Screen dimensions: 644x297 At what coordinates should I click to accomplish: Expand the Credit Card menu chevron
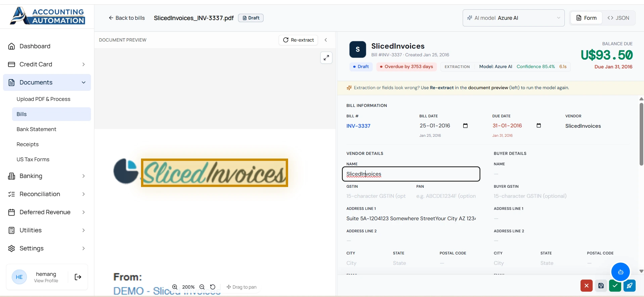tap(84, 64)
